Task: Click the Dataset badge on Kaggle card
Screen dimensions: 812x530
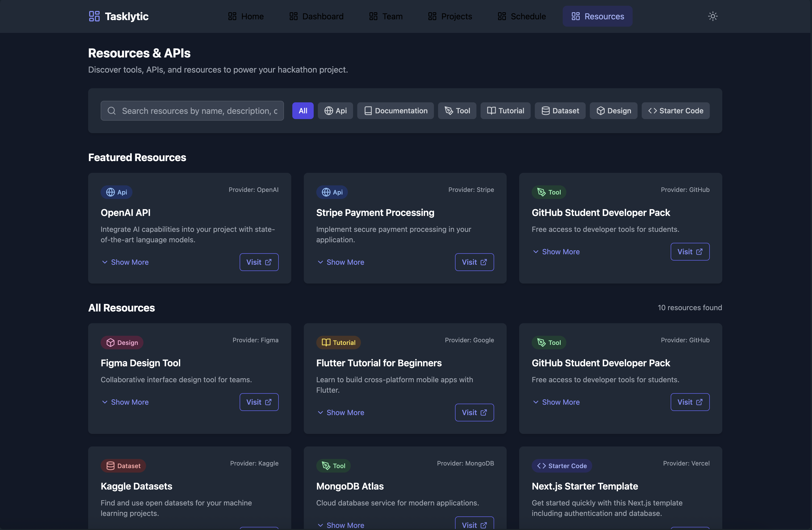Action: point(123,466)
